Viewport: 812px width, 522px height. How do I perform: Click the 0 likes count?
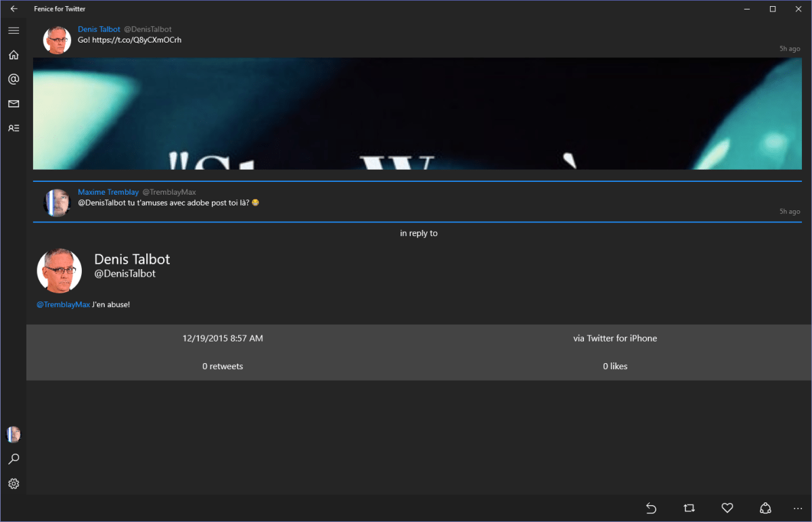(x=615, y=366)
